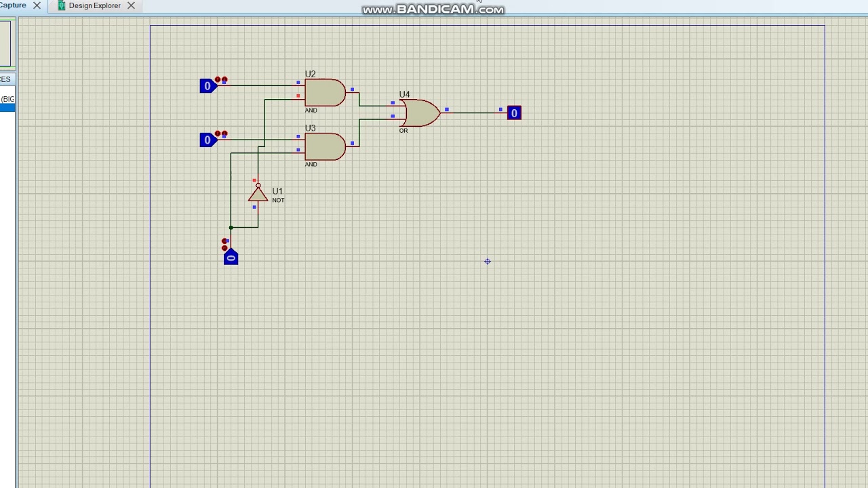
Task: Select the wire from U4 to the probe
Action: pyautogui.click(x=475, y=113)
